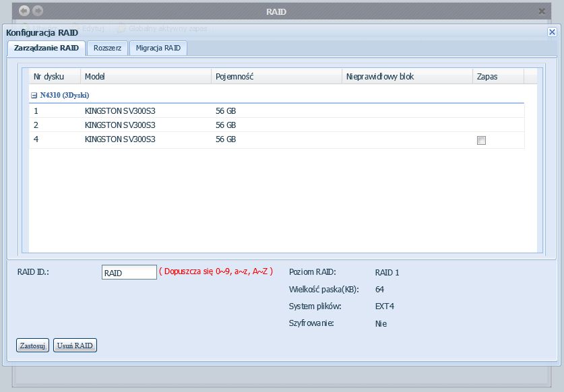The height and width of the screenshot is (392, 564).
Task: Sort by Model column header
Action: 146,76
